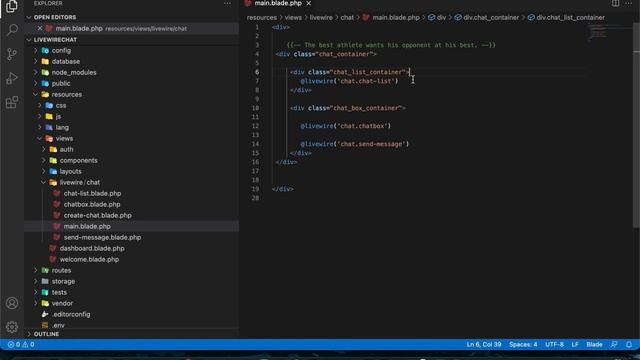This screenshot has width=640, height=360.
Task: Click line 14 chat.send-message directive
Action: click(354, 144)
